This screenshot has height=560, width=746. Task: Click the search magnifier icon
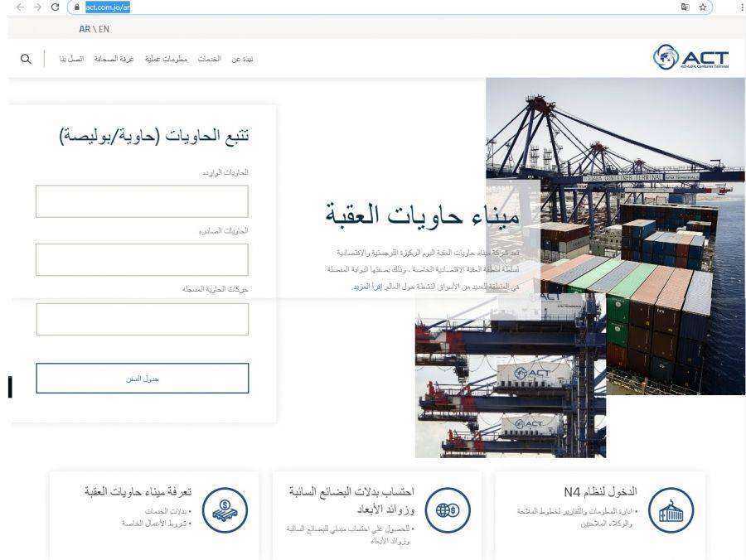26,58
